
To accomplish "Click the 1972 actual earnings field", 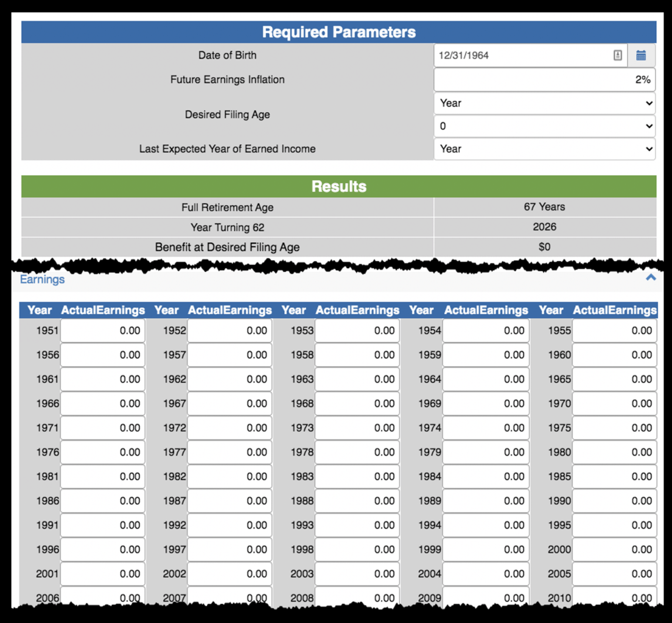I will tap(229, 428).
